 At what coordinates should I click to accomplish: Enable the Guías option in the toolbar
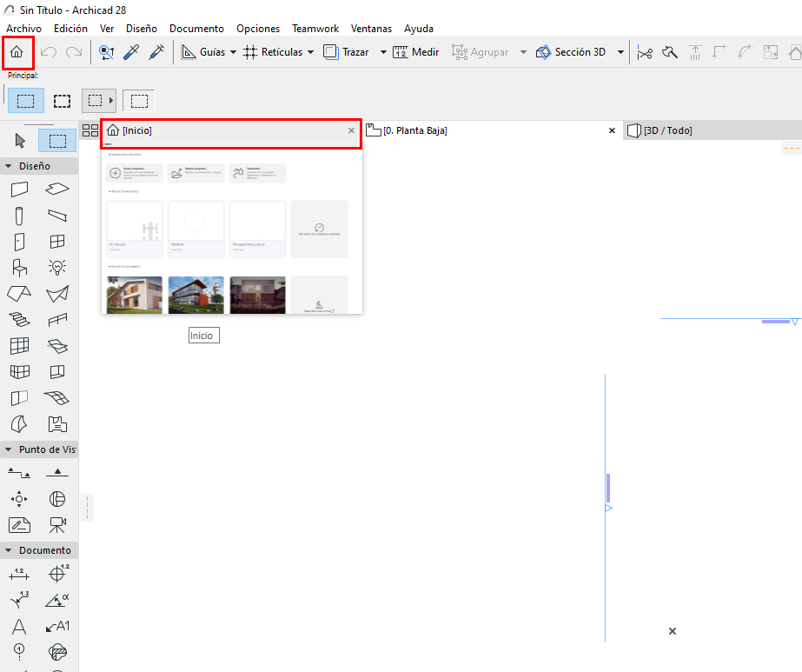(x=209, y=51)
